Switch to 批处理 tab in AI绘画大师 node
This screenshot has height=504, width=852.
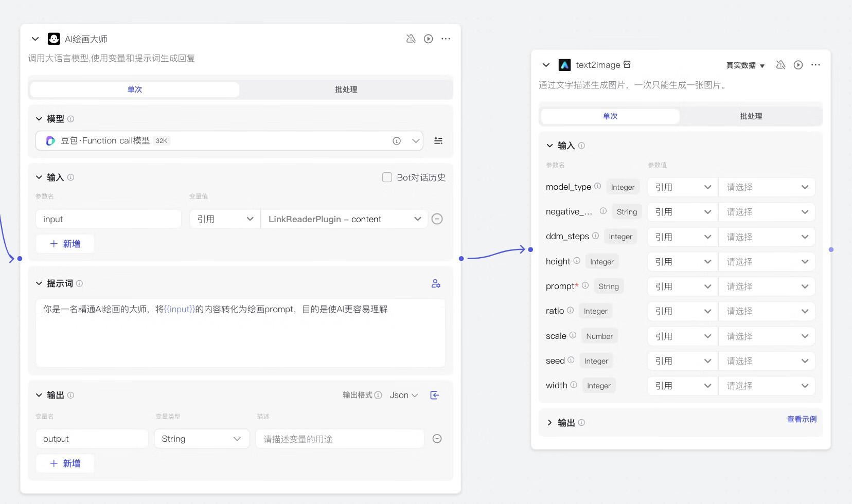(346, 89)
